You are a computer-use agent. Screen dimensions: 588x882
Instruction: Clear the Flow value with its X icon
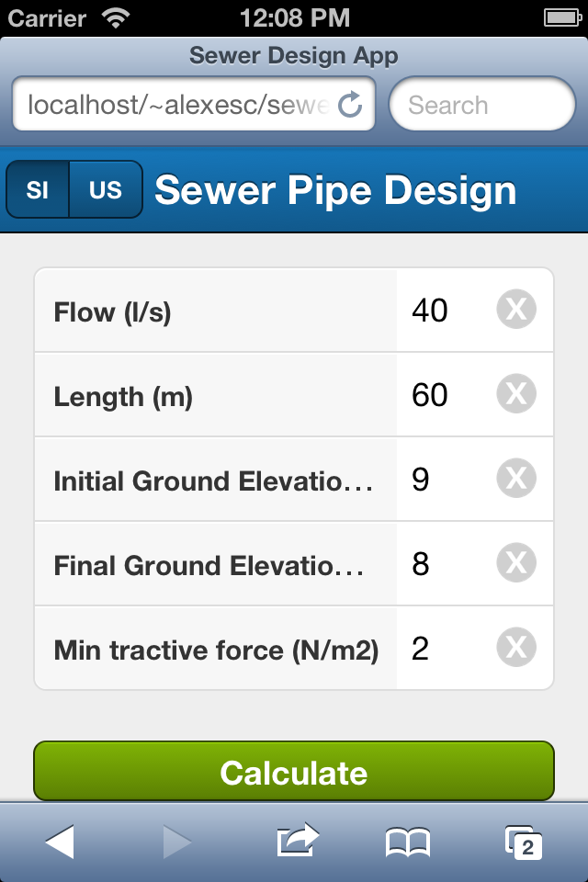(516, 311)
